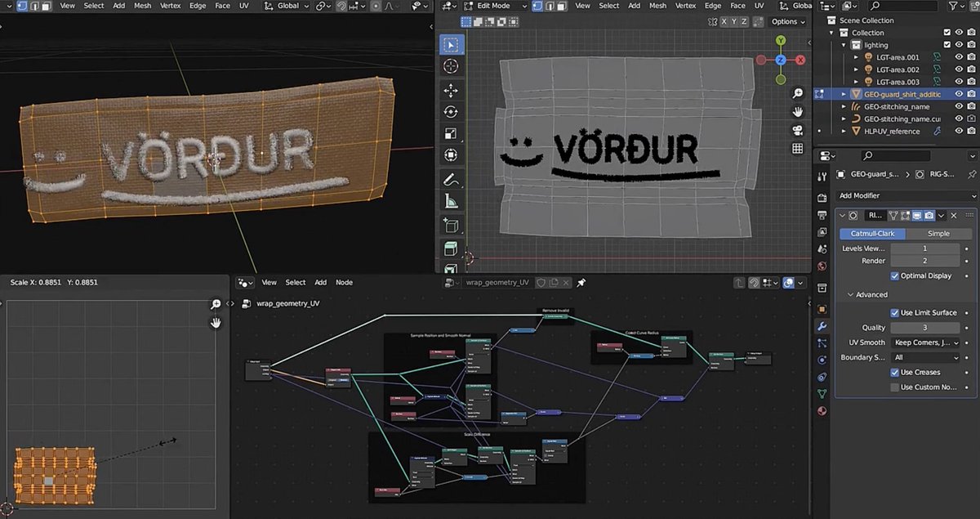Open the Vertex menu in right viewport

tap(685, 6)
